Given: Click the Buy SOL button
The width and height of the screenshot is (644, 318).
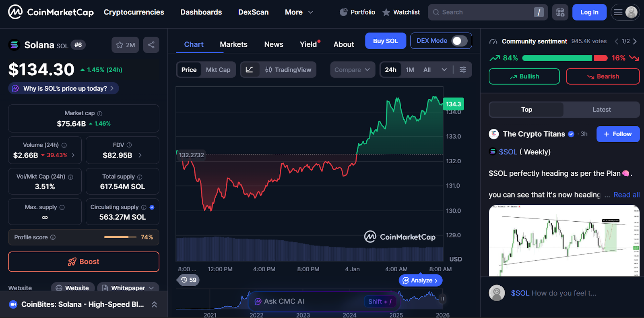Looking at the screenshot, I should (x=385, y=41).
